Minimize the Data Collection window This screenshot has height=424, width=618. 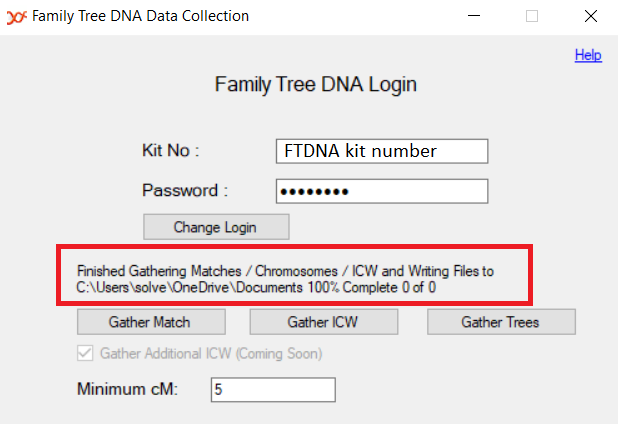click(x=474, y=16)
